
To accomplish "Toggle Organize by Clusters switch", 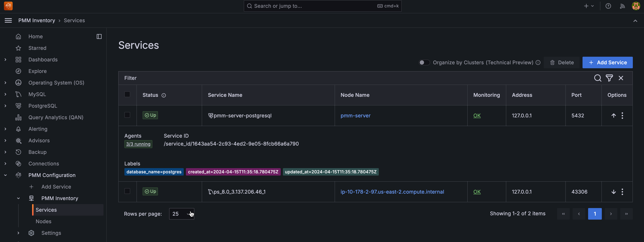I will 424,62.
